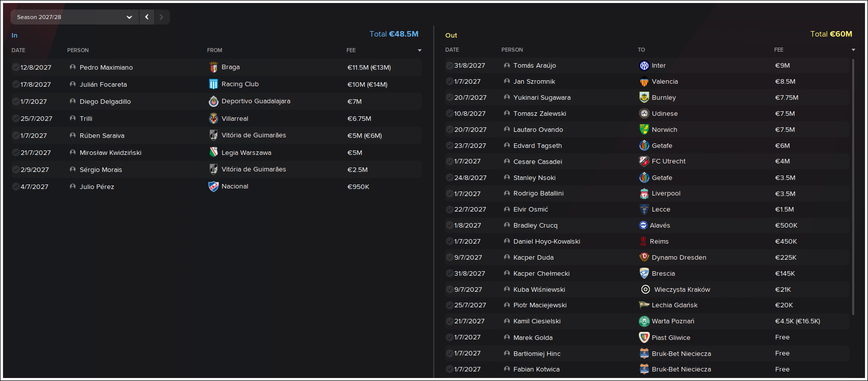Toggle the checkmark beside Julio Pérez's row

16,186
